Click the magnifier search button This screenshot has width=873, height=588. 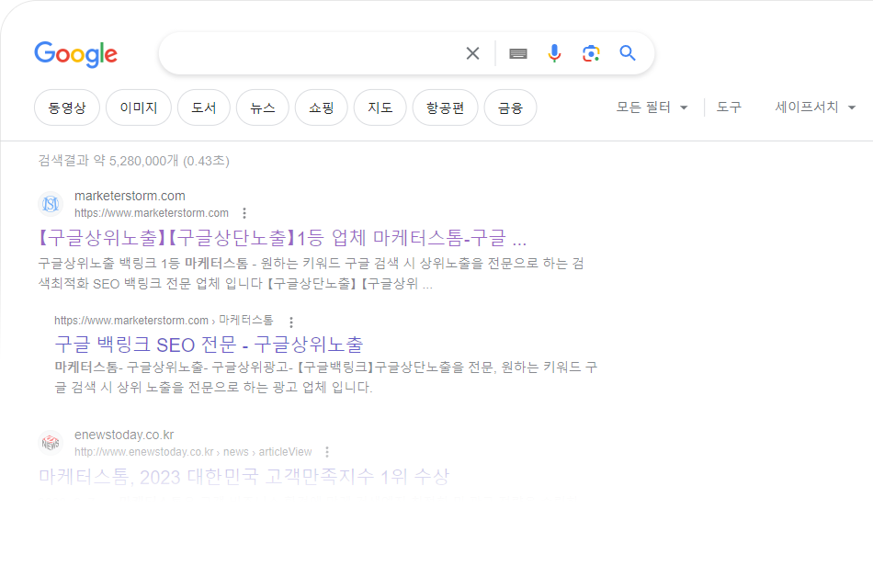[628, 53]
